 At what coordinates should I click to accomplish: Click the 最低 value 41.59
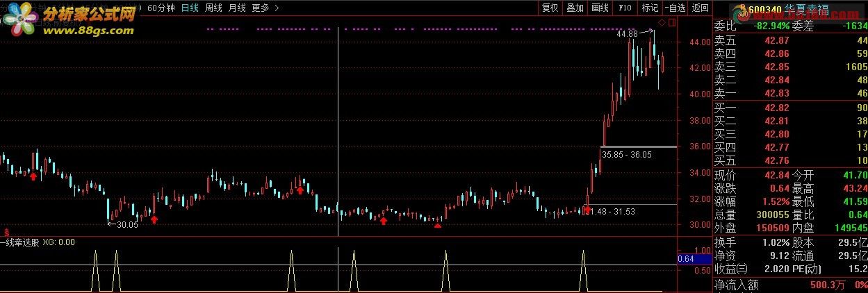[855, 201]
